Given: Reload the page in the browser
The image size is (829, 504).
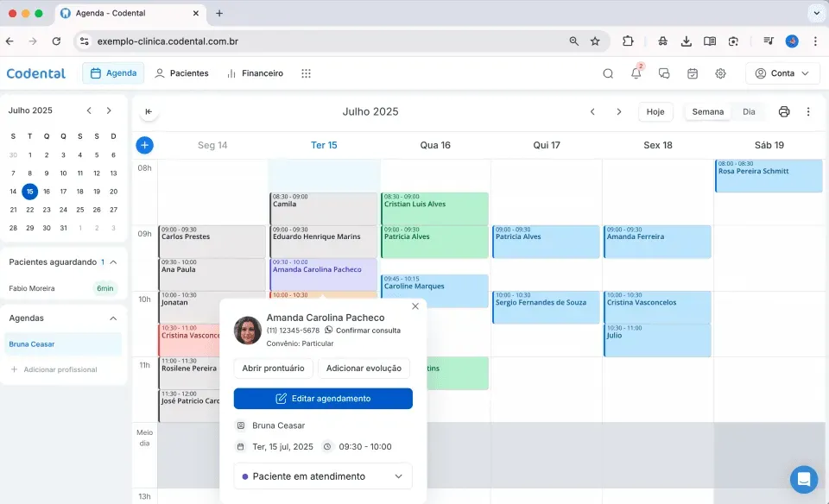Looking at the screenshot, I should click(57, 41).
